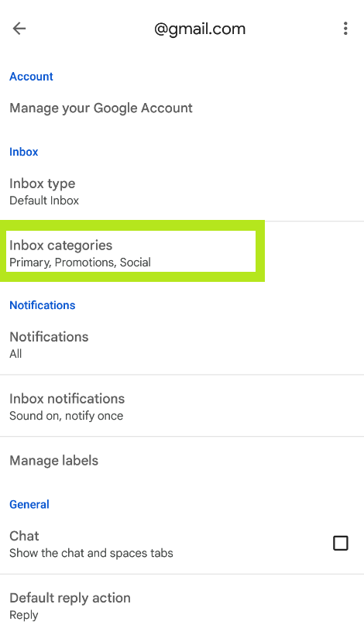The width and height of the screenshot is (364, 635).
Task: Tap the 'Sound on, notify once' summary
Action: [66, 416]
